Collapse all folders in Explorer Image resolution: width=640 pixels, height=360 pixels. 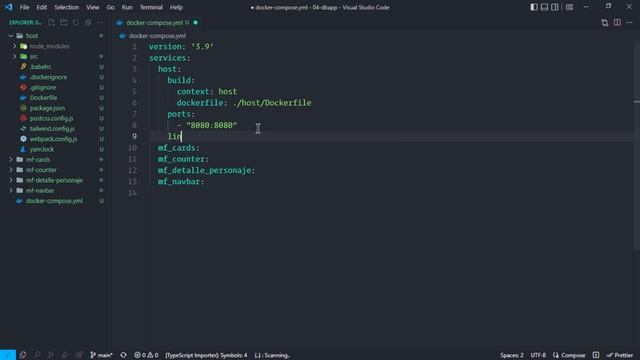(88, 23)
